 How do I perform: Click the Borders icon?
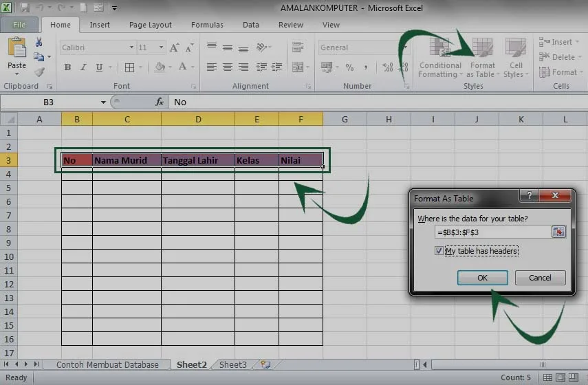click(x=129, y=67)
